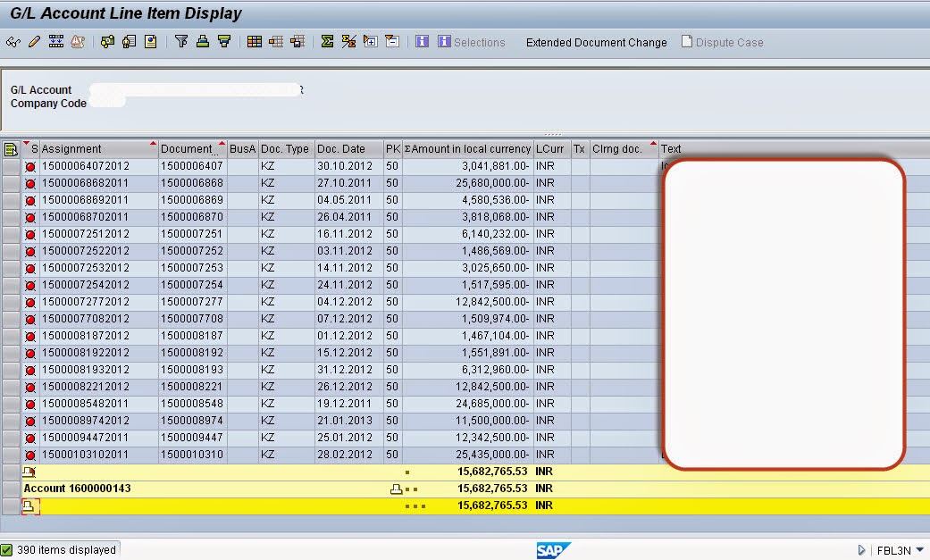The height and width of the screenshot is (560, 930).
Task: Deselect all items with the minus icon
Action: coord(393,41)
